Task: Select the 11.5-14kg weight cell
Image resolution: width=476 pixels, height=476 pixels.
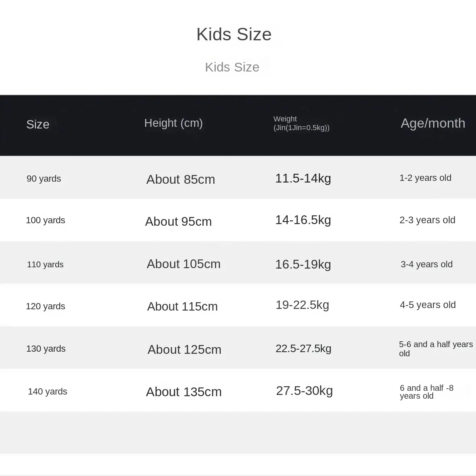Action: pos(303,178)
